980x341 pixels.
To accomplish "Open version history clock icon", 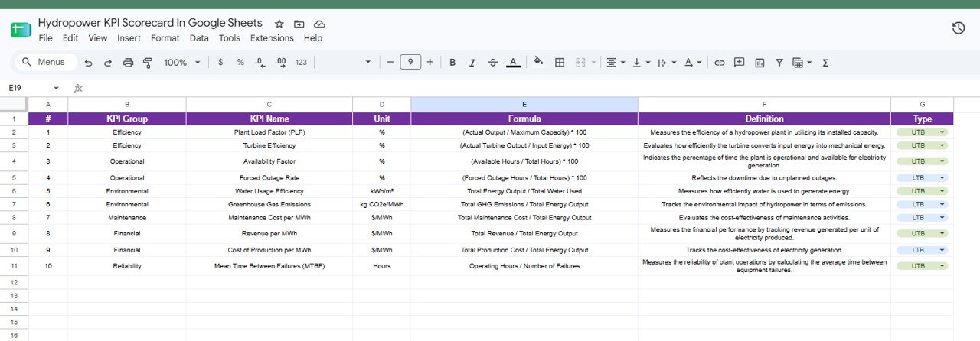I will click(x=958, y=28).
